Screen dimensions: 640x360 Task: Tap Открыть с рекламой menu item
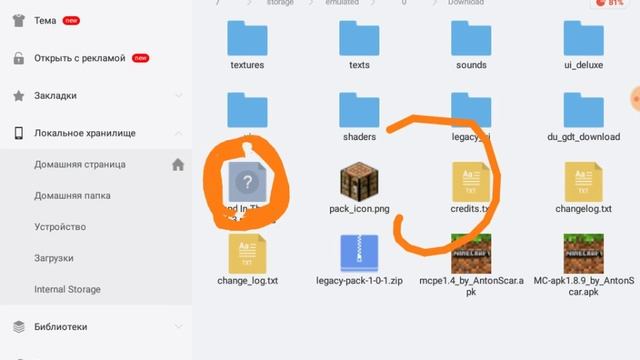[x=96, y=58]
